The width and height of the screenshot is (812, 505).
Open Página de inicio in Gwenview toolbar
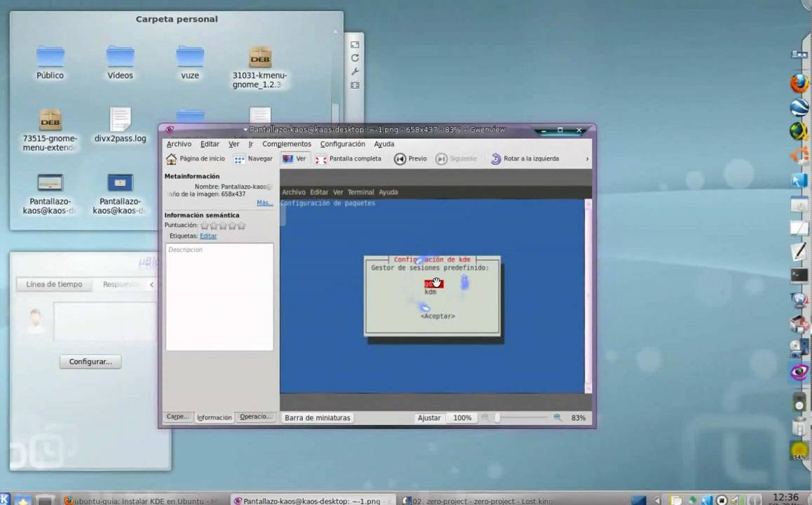(195, 159)
